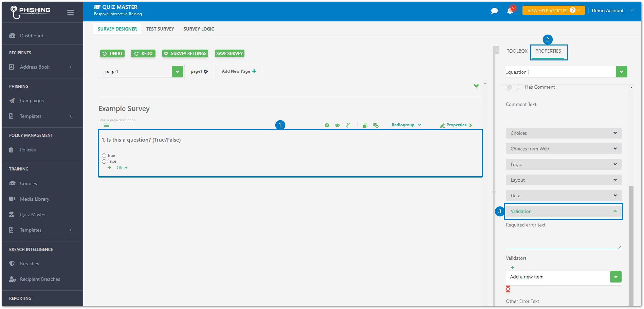Collapse page with green chevron
The height and width of the screenshot is (309, 644).
point(476,86)
